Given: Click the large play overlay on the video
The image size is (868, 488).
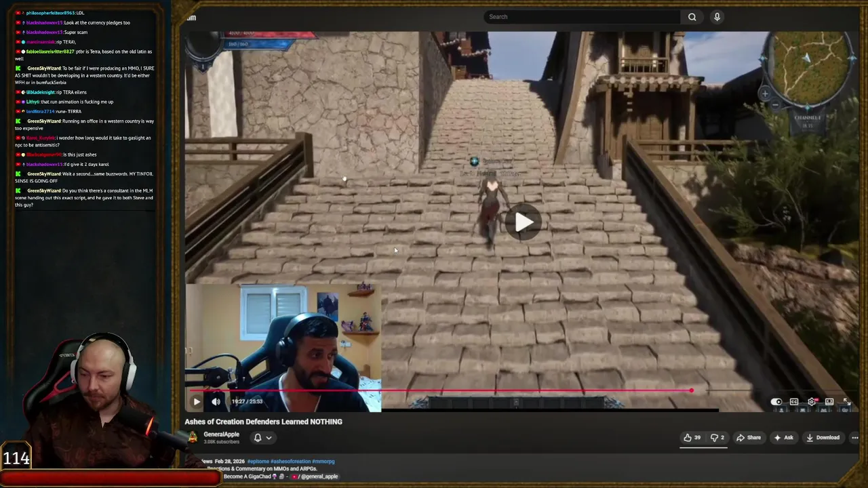Looking at the screenshot, I should pyautogui.click(x=523, y=222).
